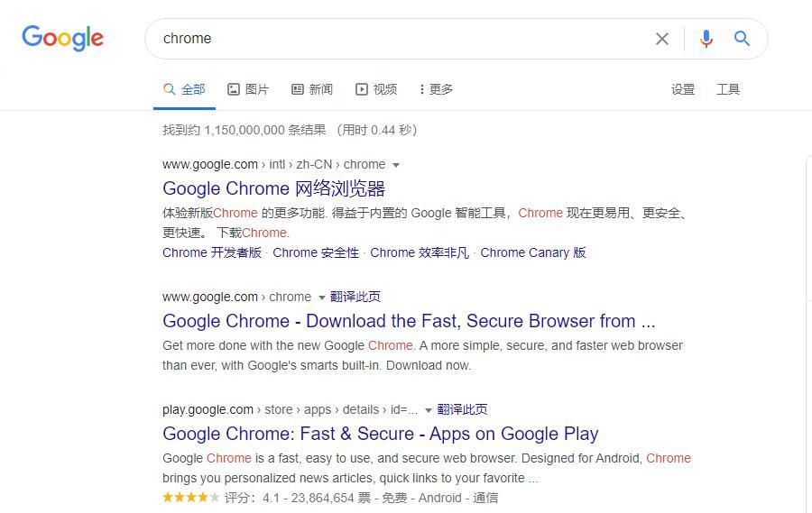Clear the search box with X icon

(662, 39)
